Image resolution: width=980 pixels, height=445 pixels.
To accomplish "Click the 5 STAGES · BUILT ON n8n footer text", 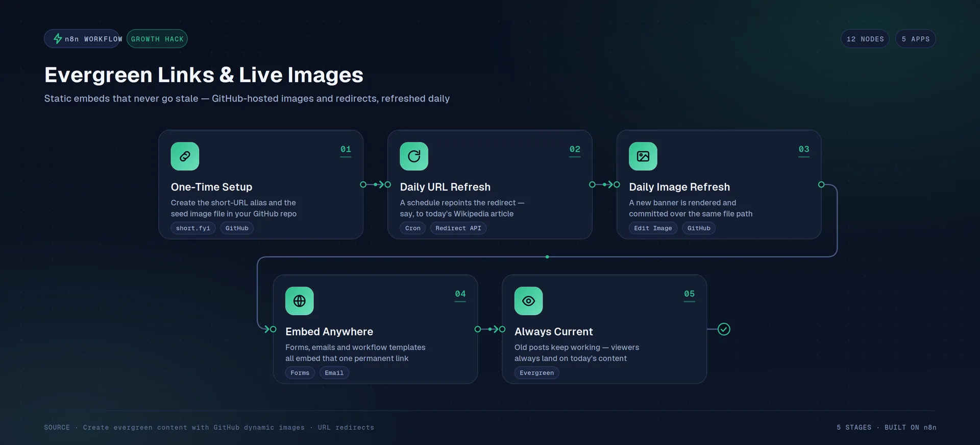I will pyautogui.click(x=886, y=428).
